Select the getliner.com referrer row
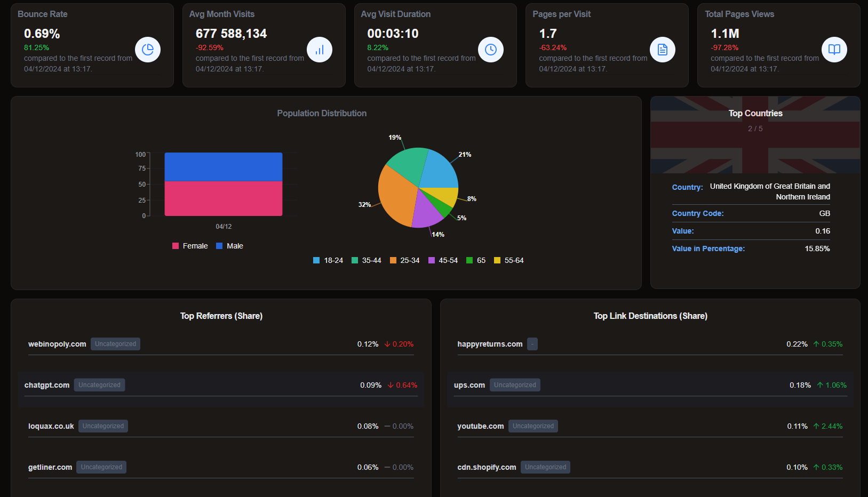This screenshot has width=868, height=497. pyautogui.click(x=221, y=467)
